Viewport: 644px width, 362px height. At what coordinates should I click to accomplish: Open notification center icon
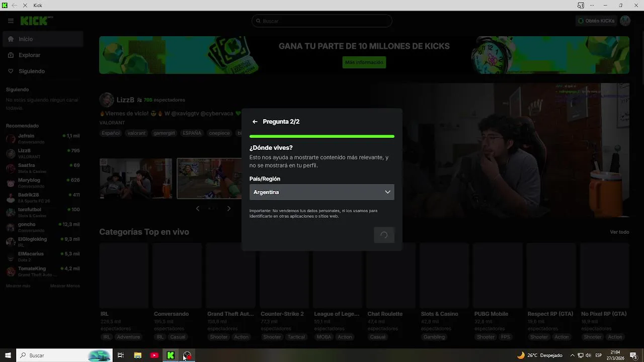pyautogui.click(x=634, y=355)
